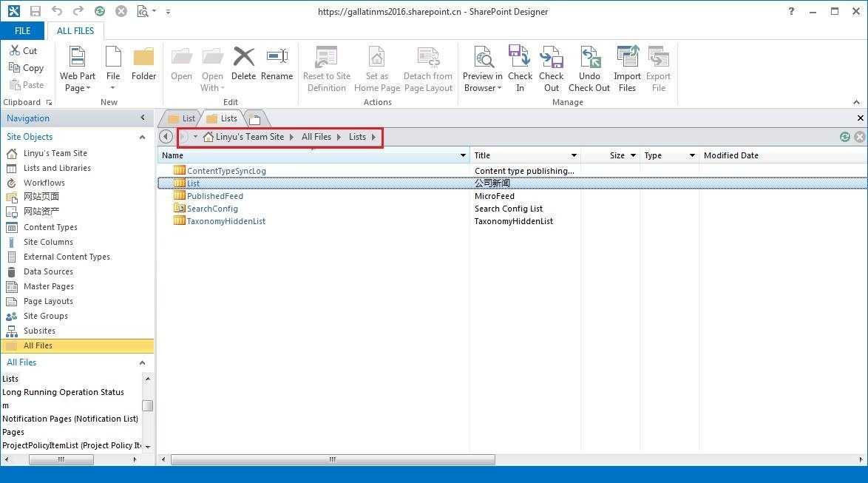Open Web Part Page dropdown arrow
Image resolution: width=868 pixels, height=483 pixels.
pyautogui.click(x=88, y=89)
